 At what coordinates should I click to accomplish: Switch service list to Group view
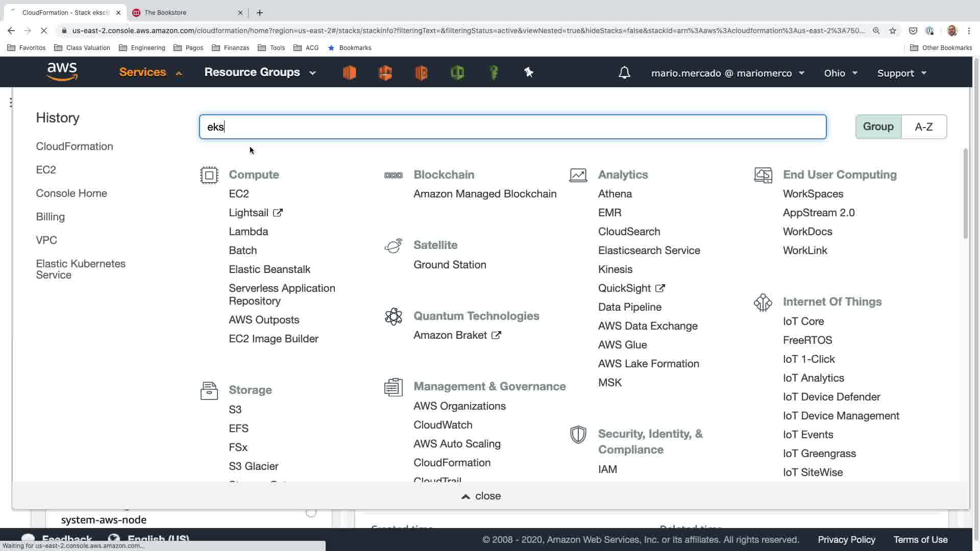(x=878, y=127)
